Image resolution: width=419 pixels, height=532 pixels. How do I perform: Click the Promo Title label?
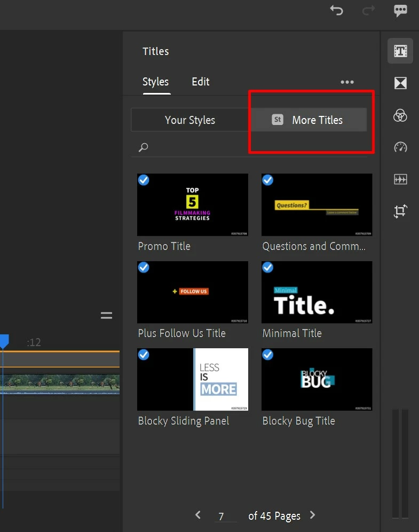(164, 246)
